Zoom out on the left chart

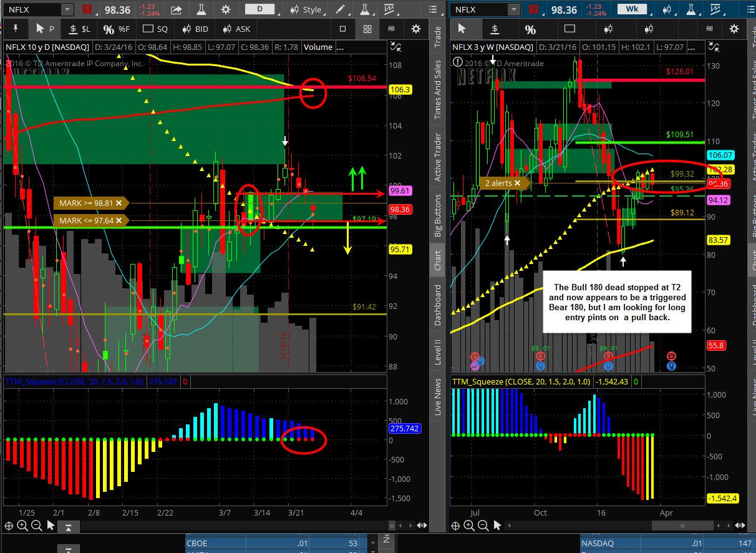pos(36,526)
